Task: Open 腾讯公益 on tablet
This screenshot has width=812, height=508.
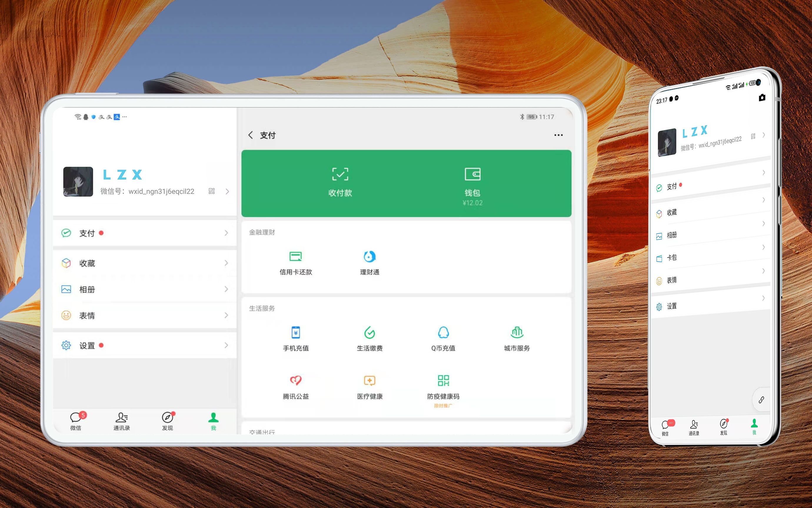Action: (x=296, y=387)
